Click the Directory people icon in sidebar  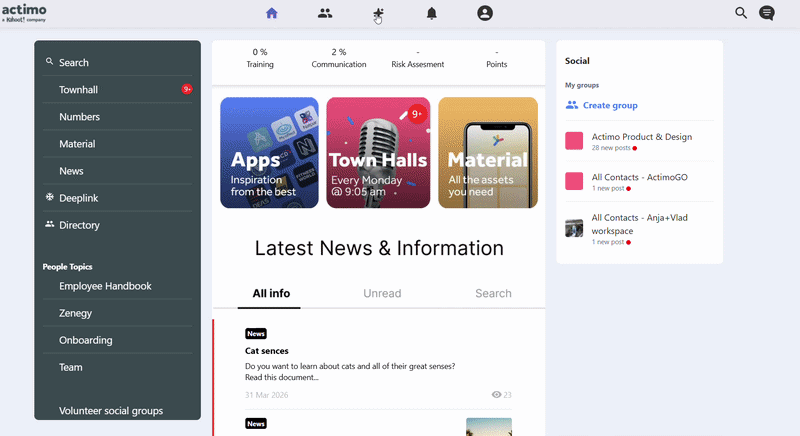pos(49,224)
